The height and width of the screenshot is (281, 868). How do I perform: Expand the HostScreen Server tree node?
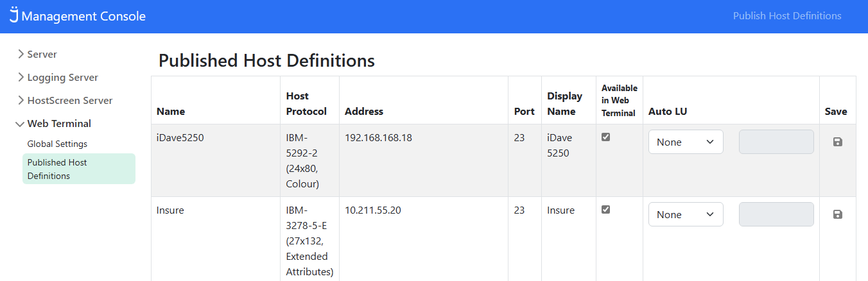click(x=69, y=101)
